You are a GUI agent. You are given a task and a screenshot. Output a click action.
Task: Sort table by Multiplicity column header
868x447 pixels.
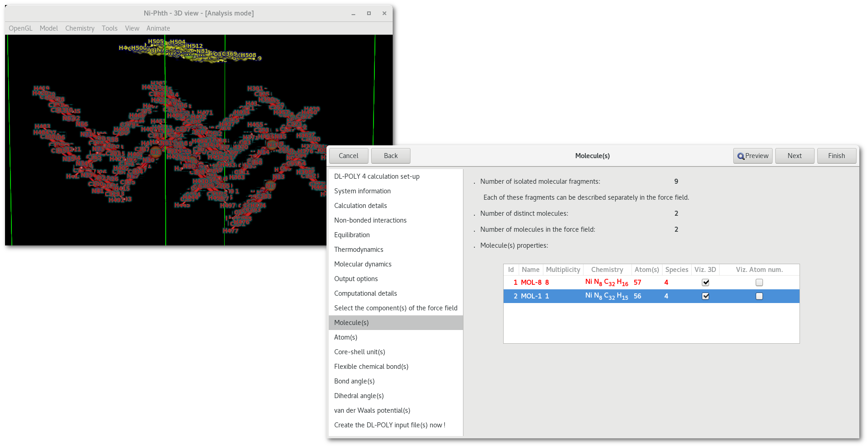click(563, 270)
